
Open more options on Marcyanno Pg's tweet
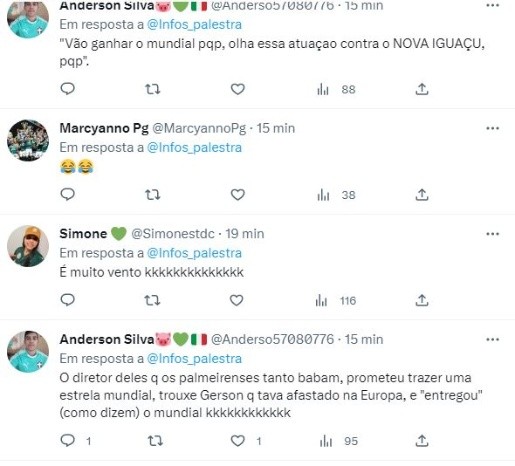pos(493,128)
